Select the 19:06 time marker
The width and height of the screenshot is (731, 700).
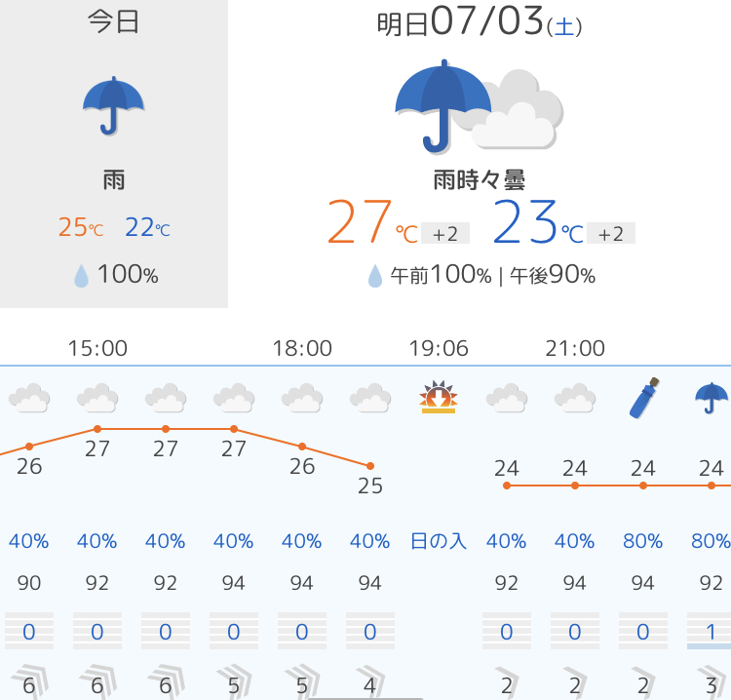pyautogui.click(x=439, y=348)
